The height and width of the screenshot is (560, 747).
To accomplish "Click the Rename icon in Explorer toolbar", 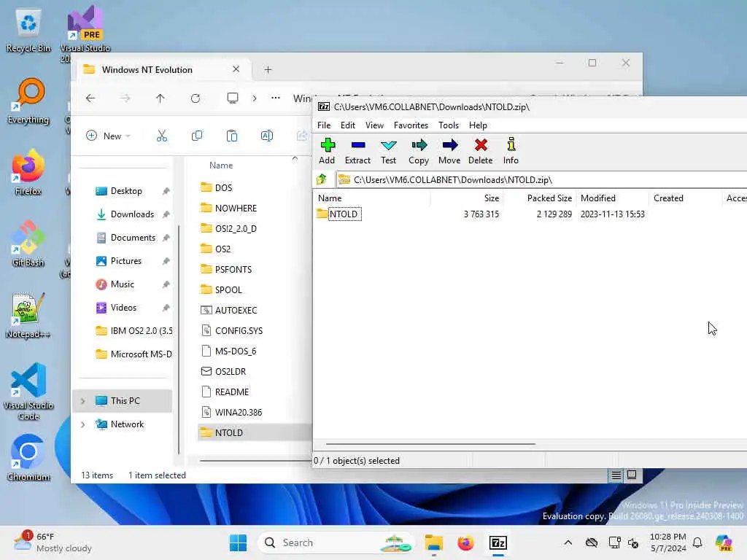I will [267, 136].
